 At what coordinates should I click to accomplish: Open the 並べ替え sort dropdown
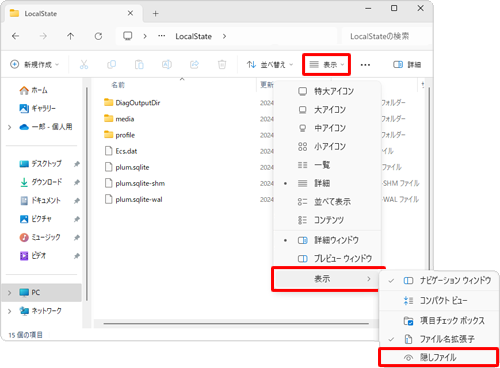coord(270,64)
